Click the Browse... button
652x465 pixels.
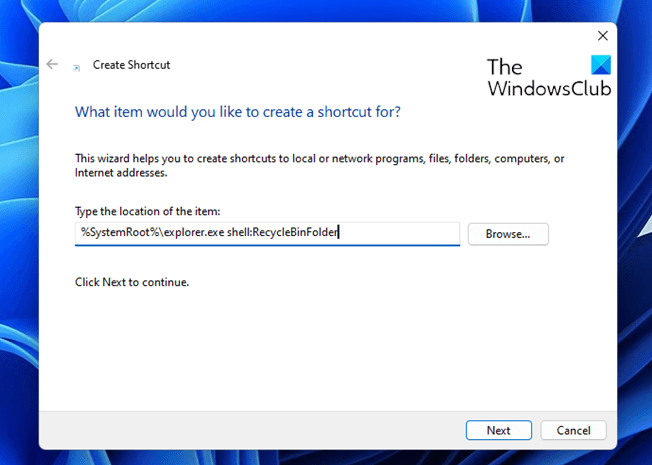[508, 233]
